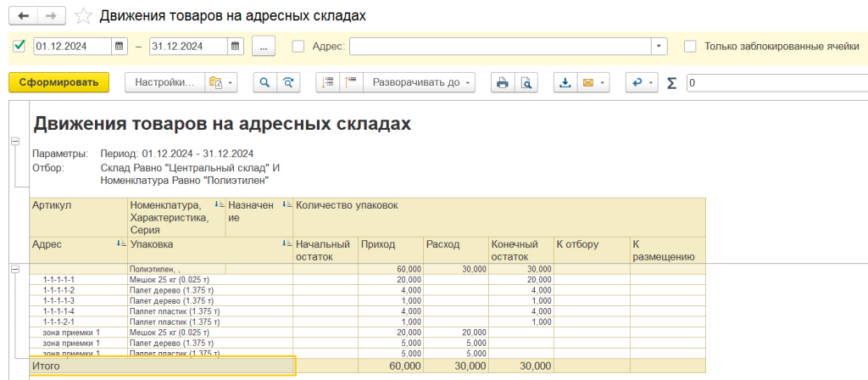Image resolution: width=868 pixels, height=380 pixels.
Task: Sort by Назначение column sort icon
Action: 287,205
